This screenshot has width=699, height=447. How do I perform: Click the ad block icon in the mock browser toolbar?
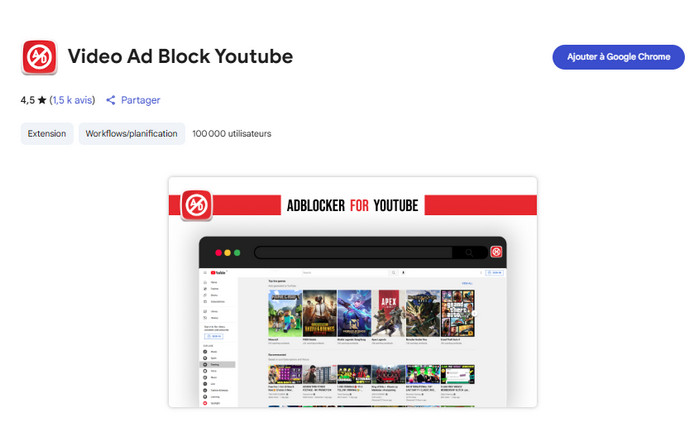(496, 252)
